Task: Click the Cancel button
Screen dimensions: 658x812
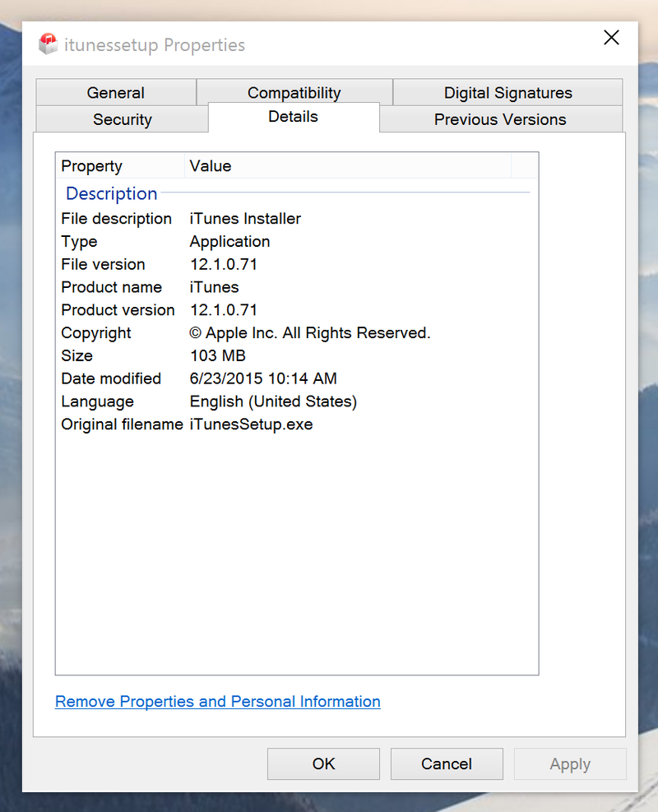Action: point(447,763)
